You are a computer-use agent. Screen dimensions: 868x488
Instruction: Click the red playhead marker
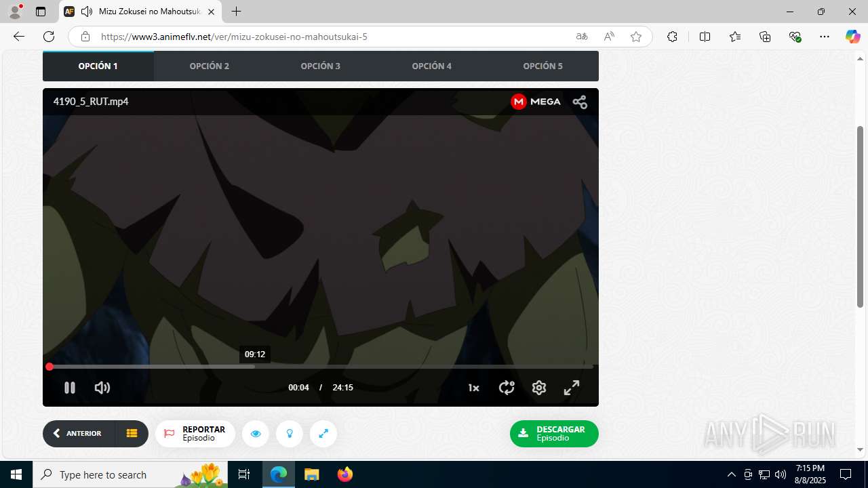coord(50,367)
